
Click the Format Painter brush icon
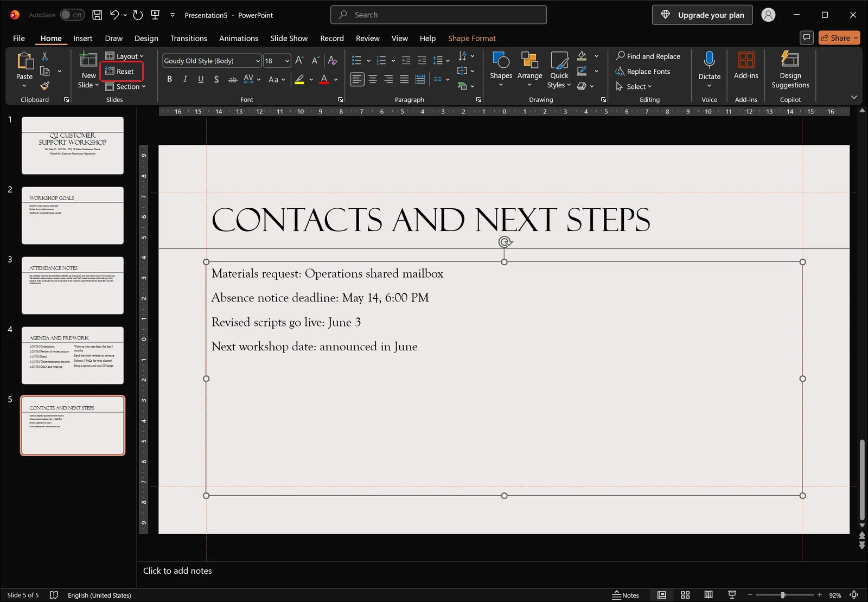(x=45, y=86)
